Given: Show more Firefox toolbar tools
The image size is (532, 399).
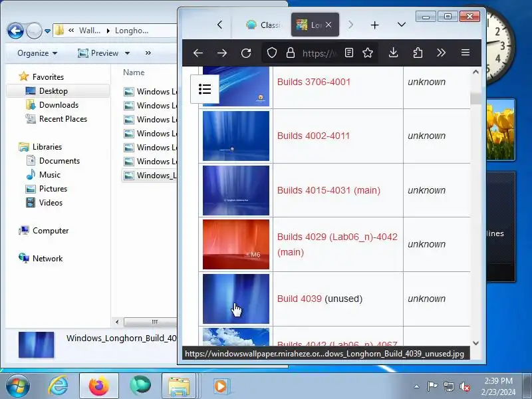Looking at the screenshot, I should 441,53.
